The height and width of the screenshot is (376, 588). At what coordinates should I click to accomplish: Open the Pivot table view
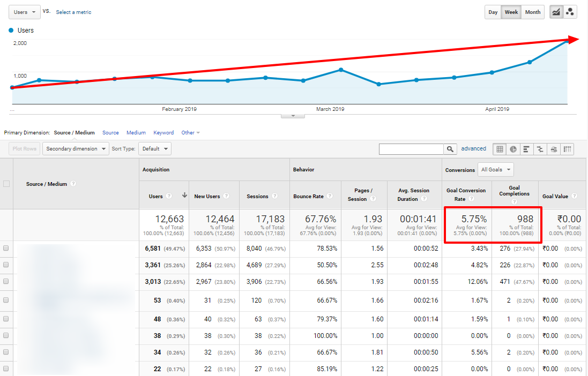[567, 149]
